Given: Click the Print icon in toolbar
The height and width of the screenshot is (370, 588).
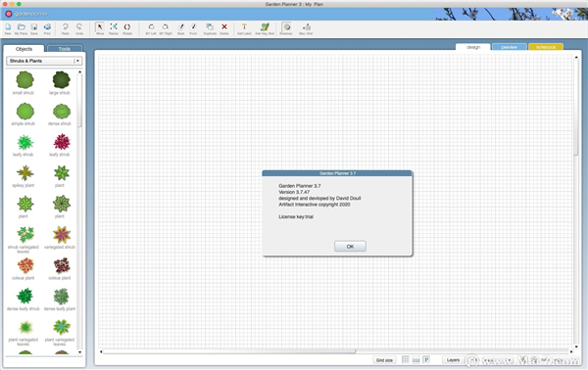Looking at the screenshot, I should point(47,28).
